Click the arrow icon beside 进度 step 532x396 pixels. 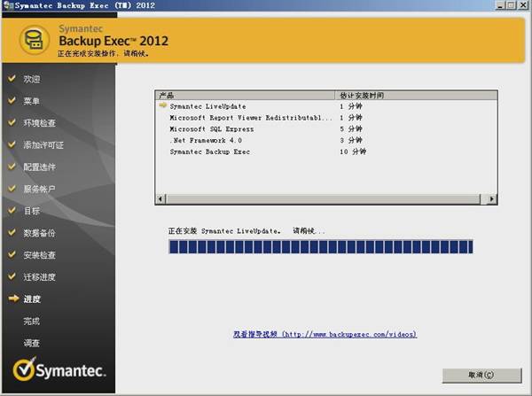pos(12,299)
